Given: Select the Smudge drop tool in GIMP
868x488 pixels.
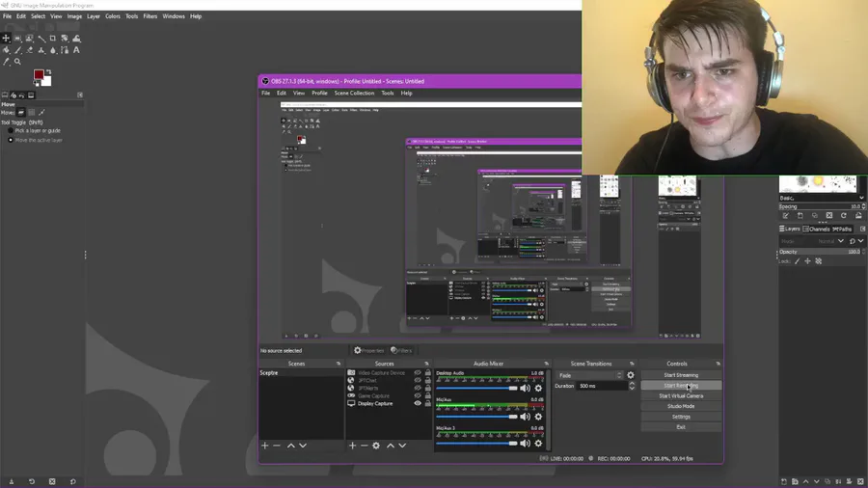Looking at the screenshot, I should coord(53,50).
